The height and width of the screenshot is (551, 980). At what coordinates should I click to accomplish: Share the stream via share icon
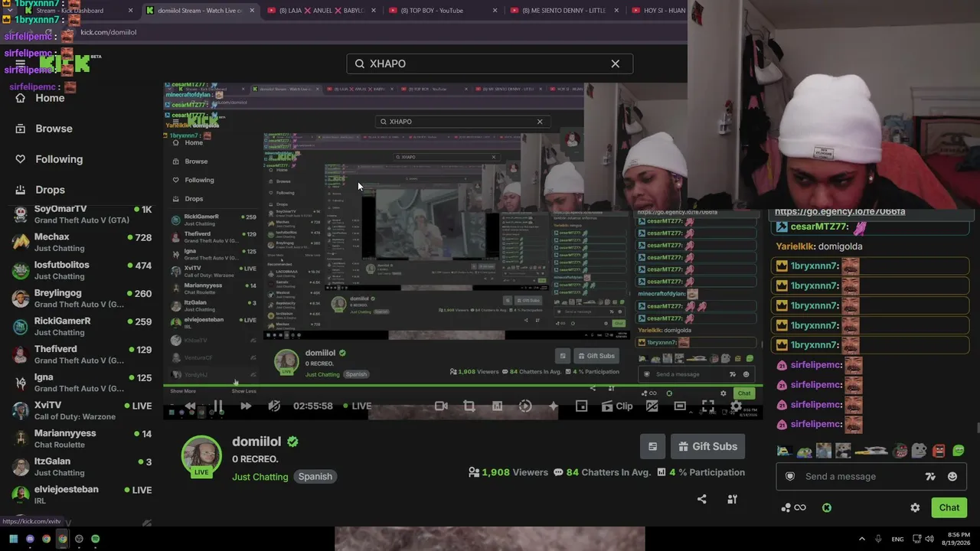702,499
